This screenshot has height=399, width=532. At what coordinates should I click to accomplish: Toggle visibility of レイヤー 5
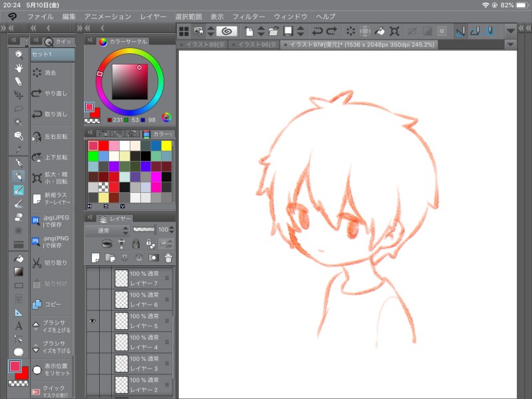click(x=92, y=321)
